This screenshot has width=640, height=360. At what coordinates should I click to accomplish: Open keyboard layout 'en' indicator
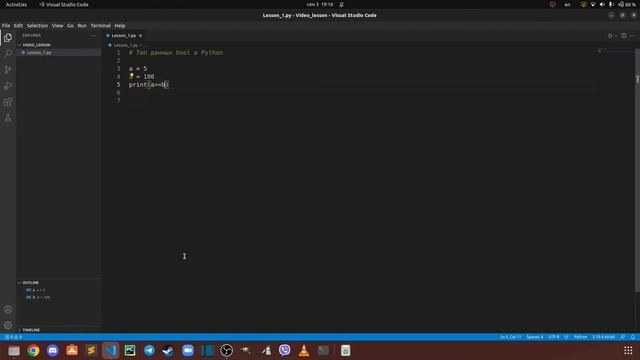[567, 4]
